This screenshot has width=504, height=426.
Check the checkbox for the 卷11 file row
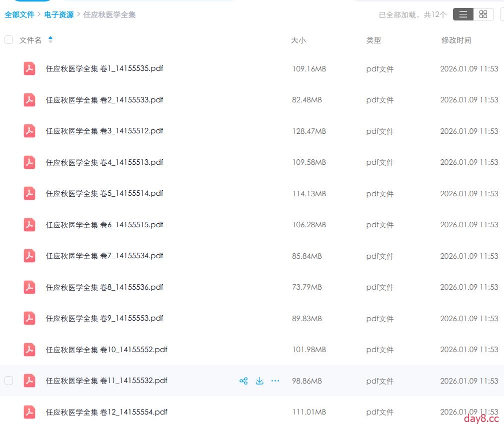tap(8, 381)
